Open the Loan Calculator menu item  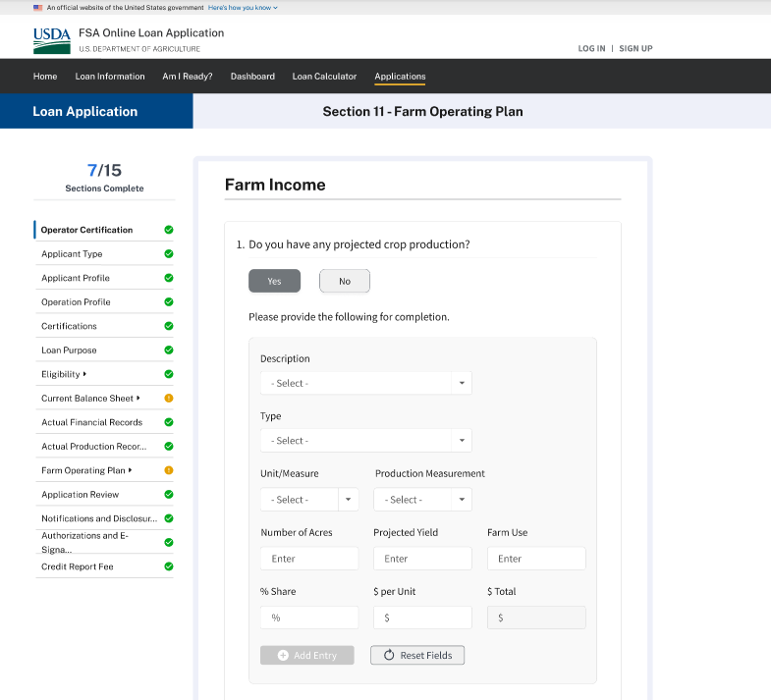tap(324, 77)
